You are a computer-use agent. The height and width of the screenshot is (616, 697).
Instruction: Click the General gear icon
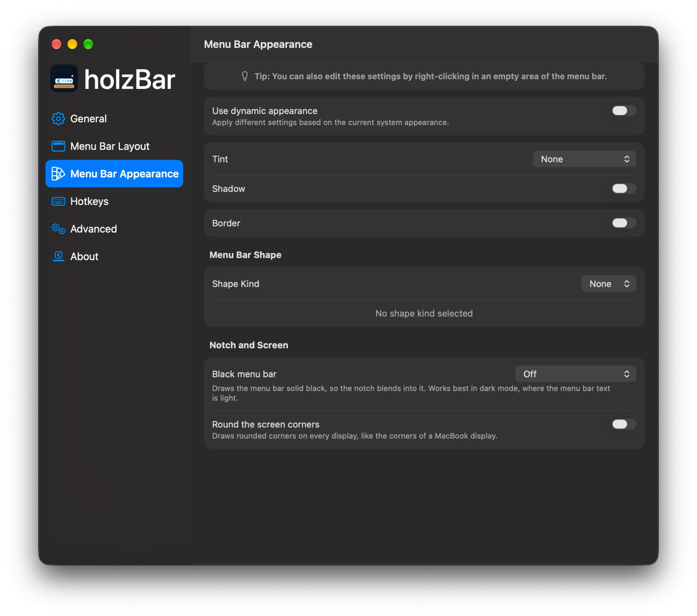[58, 119]
